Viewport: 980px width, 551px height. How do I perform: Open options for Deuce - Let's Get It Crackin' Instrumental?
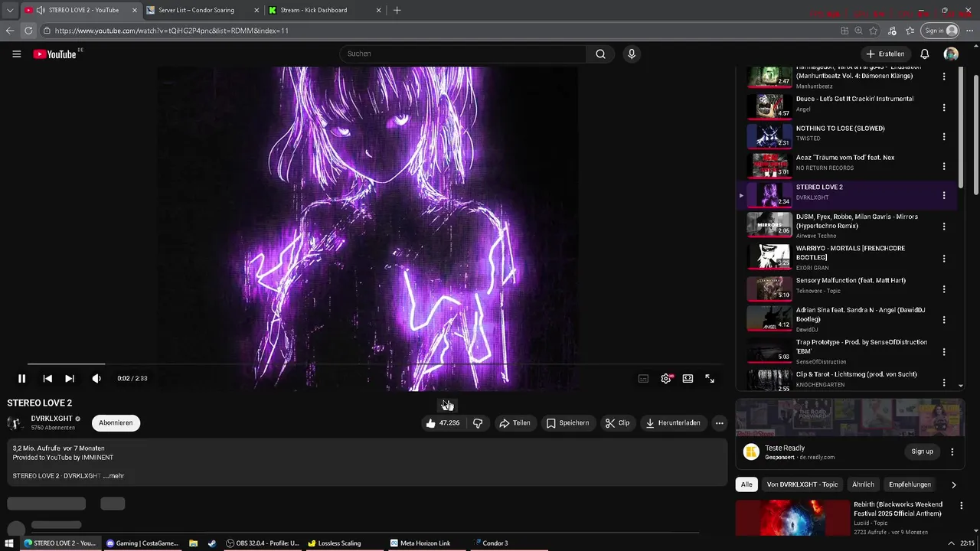[944, 107]
